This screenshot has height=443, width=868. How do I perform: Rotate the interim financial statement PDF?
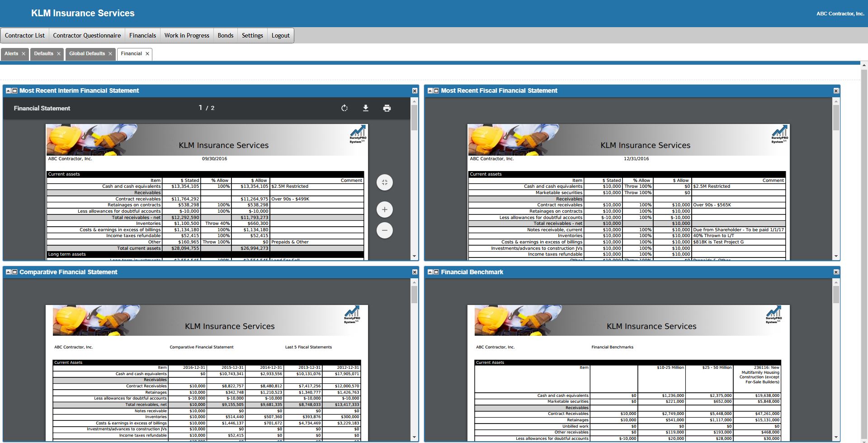coord(344,108)
